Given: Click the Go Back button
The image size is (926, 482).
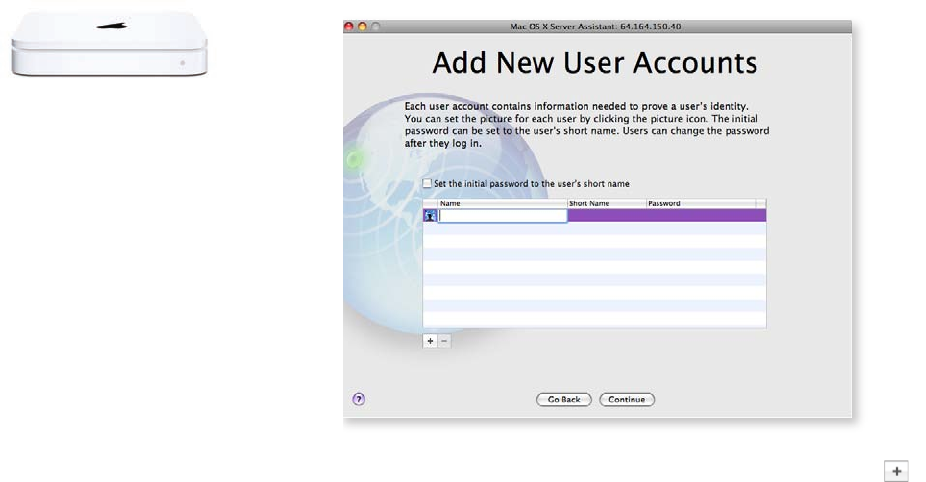Looking at the screenshot, I should (564, 400).
